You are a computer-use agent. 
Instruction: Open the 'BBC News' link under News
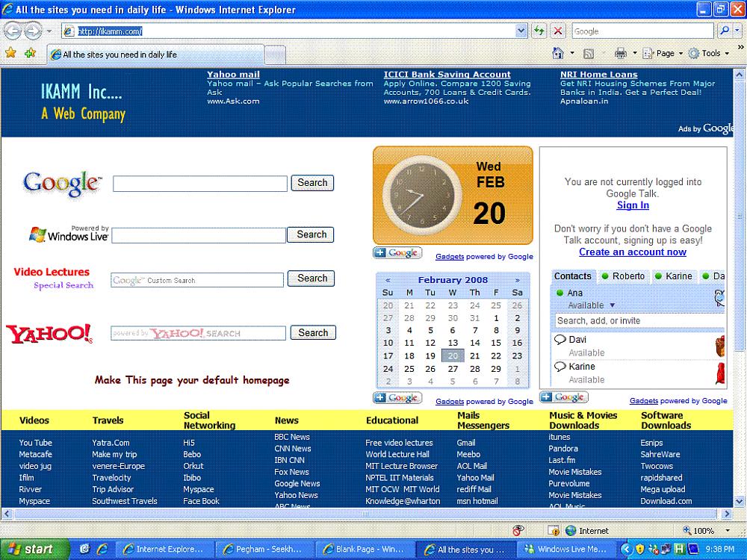[x=291, y=437]
